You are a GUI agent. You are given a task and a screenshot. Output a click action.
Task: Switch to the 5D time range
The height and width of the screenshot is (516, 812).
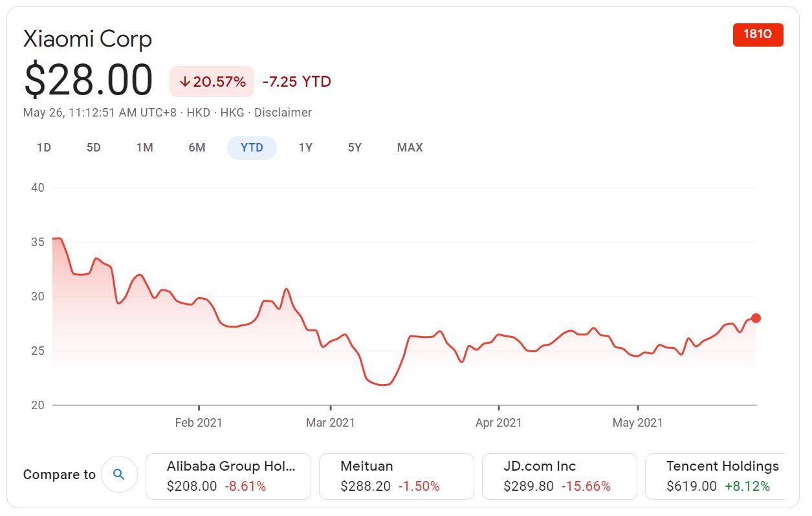coord(93,148)
